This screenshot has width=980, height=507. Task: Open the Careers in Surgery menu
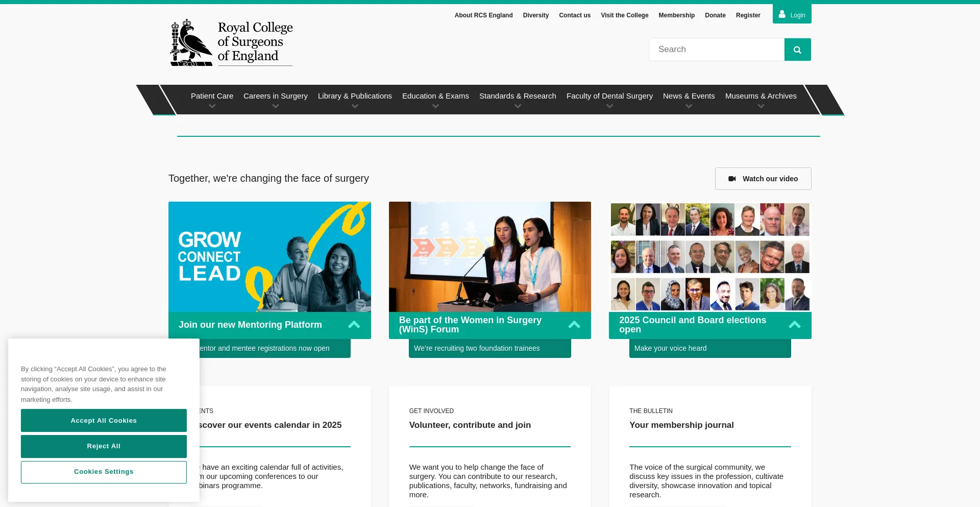(275, 96)
